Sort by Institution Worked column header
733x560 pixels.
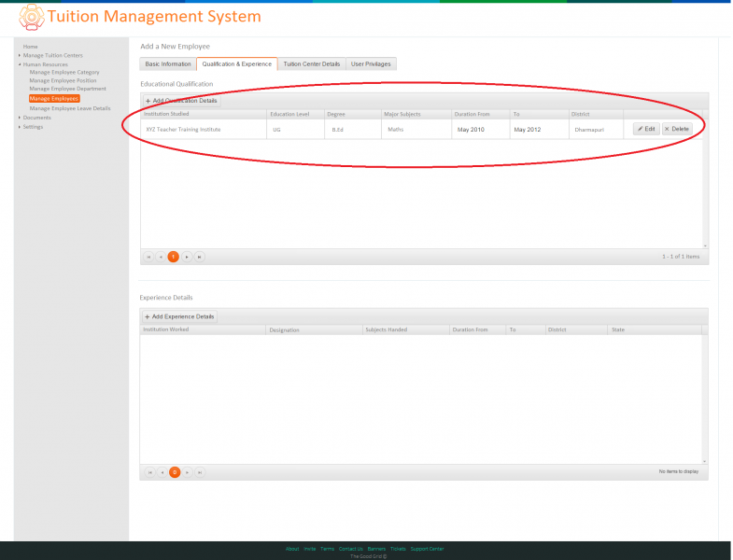[x=203, y=329]
